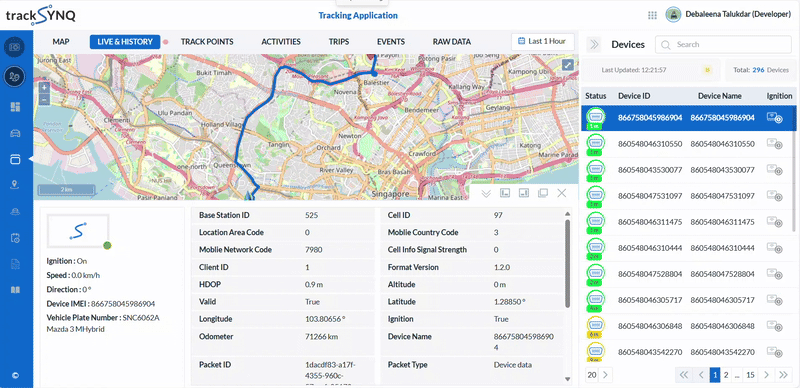Image resolution: width=800 pixels, height=388 pixels.
Task: Open the camera icon in the sidebar
Action: click(x=15, y=47)
